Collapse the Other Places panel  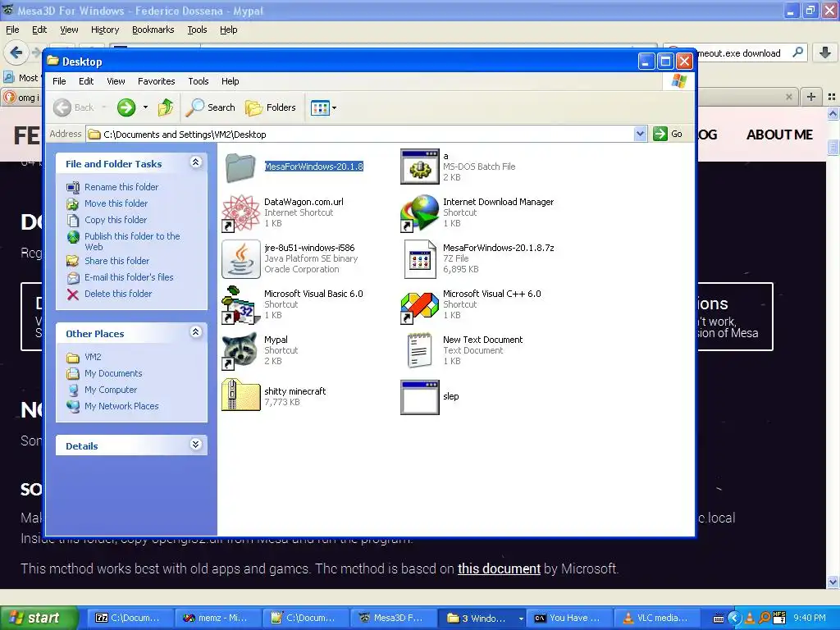tap(195, 332)
